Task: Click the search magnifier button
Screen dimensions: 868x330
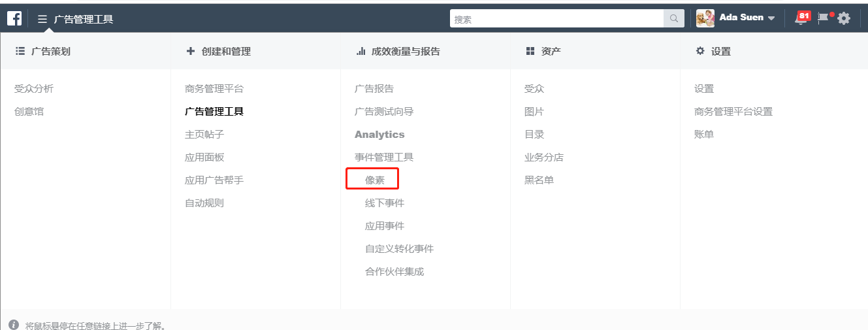Action: tap(674, 19)
